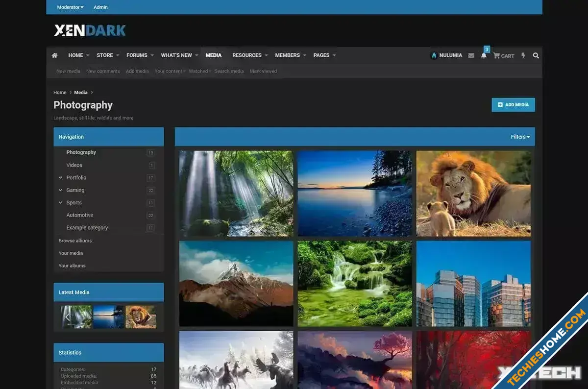
Task: Open the lion photo thumbnail in gallery
Action: click(x=473, y=194)
